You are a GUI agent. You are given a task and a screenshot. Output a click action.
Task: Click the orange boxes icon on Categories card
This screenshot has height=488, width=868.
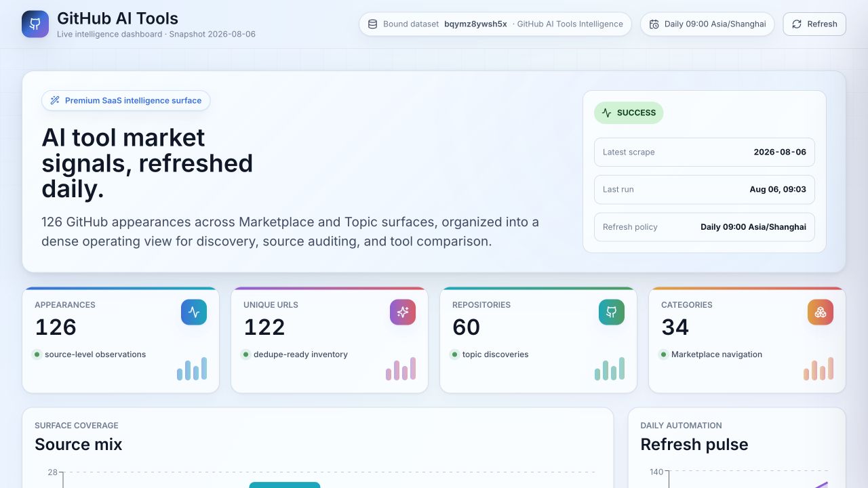[821, 312]
